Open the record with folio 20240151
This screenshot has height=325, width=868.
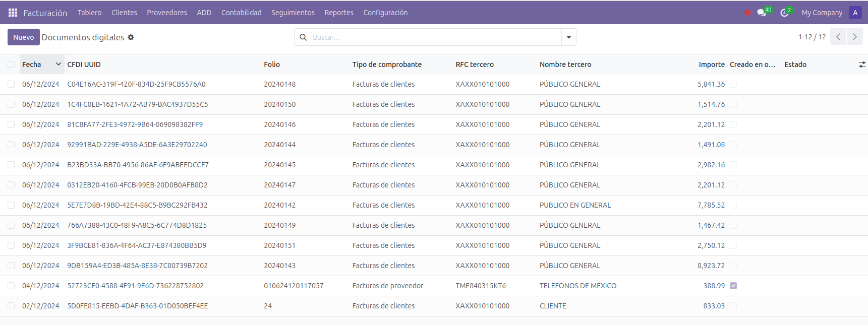[x=279, y=245]
